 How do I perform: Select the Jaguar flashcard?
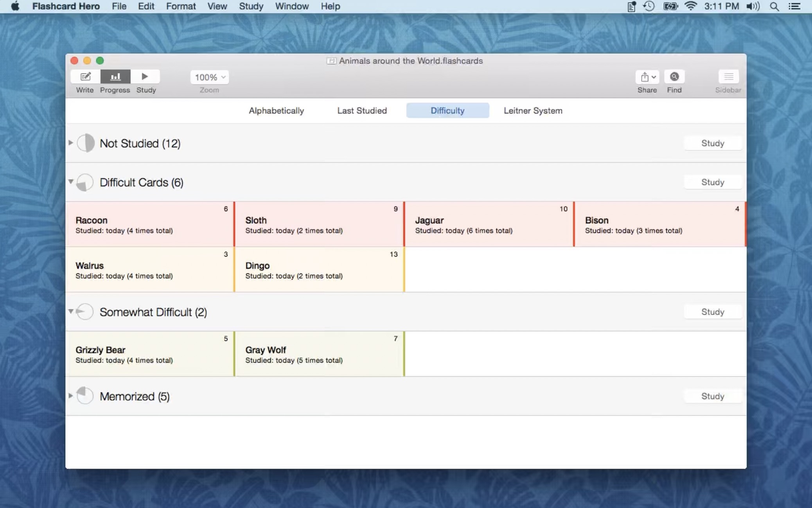[489, 224]
